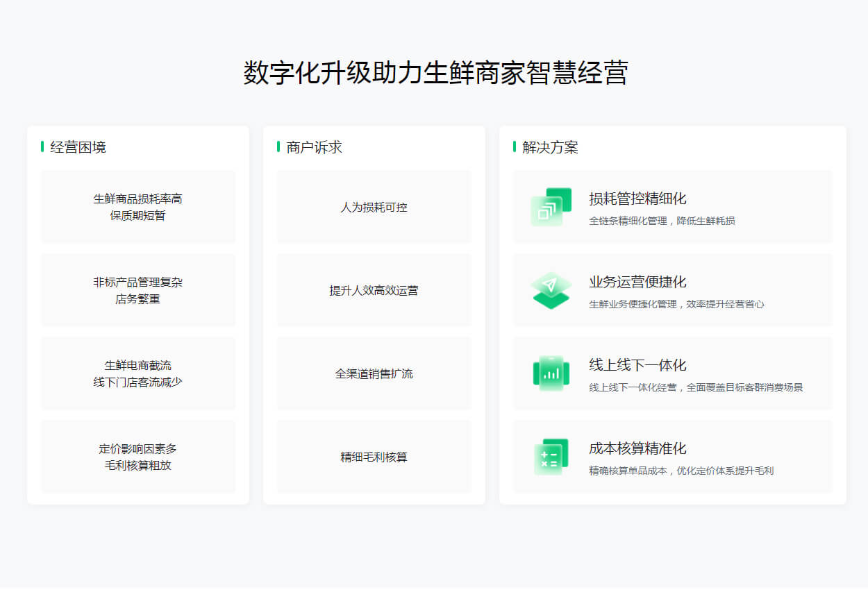
Task: Click the 人为损耗可控 card
Action: coord(374,207)
